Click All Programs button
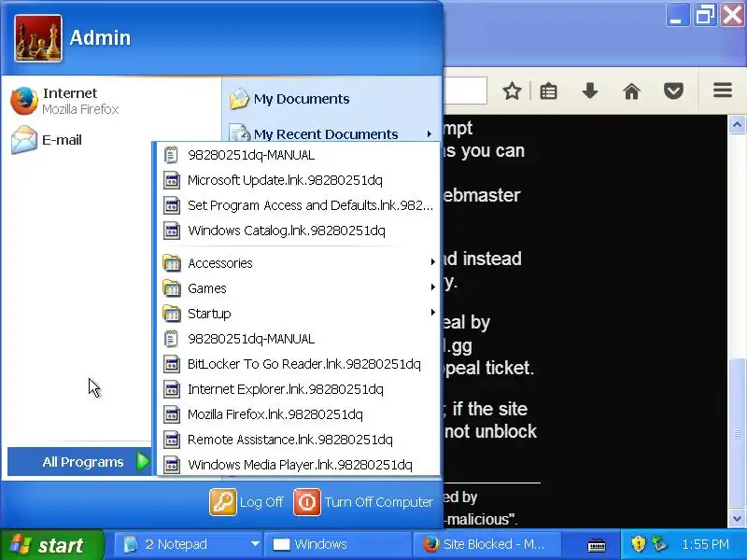Viewport: 747px width, 560px height. 79,461
